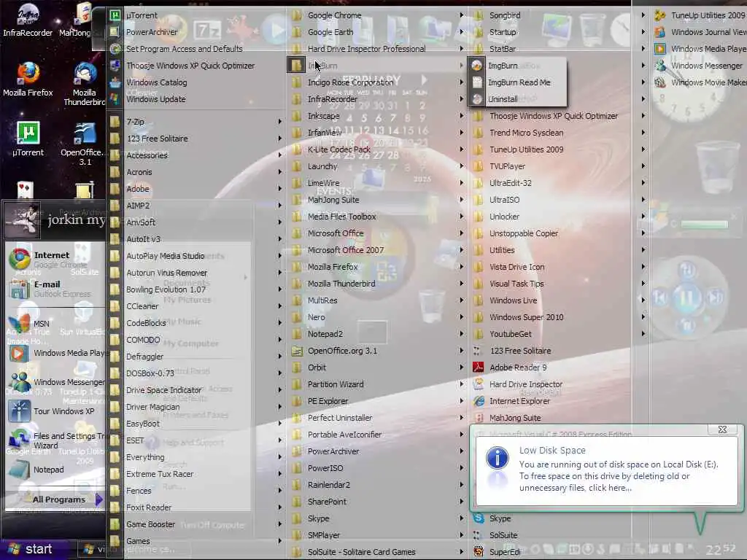The height and width of the screenshot is (560, 747).
Task: Launch Windows Update
Action: (196, 99)
